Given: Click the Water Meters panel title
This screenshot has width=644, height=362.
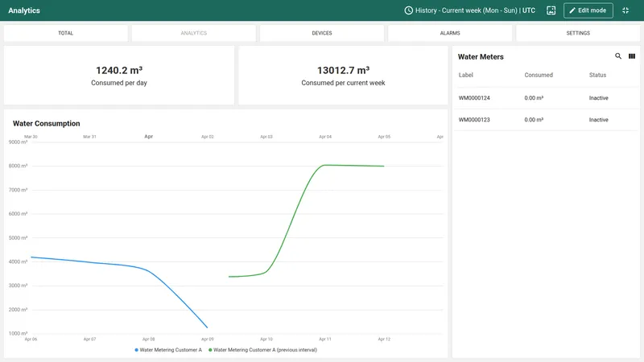Looking at the screenshot, I should click(481, 57).
